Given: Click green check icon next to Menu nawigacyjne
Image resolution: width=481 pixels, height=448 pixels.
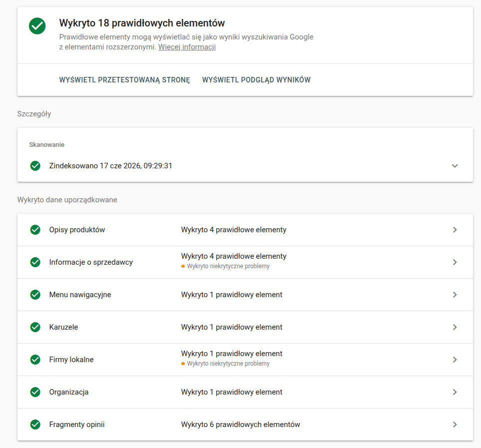Looking at the screenshot, I should tap(35, 295).
